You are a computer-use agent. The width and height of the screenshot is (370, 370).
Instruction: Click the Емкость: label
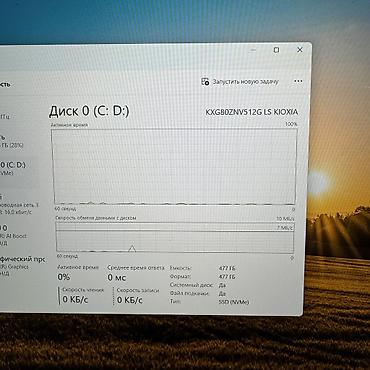pyautogui.click(x=180, y=268)
